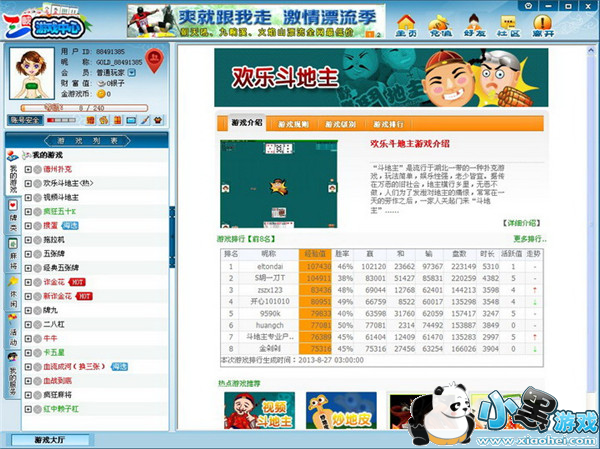Select the 牌类 card games side tab
The image size is (600, 449).
click(x=13, y=216)
